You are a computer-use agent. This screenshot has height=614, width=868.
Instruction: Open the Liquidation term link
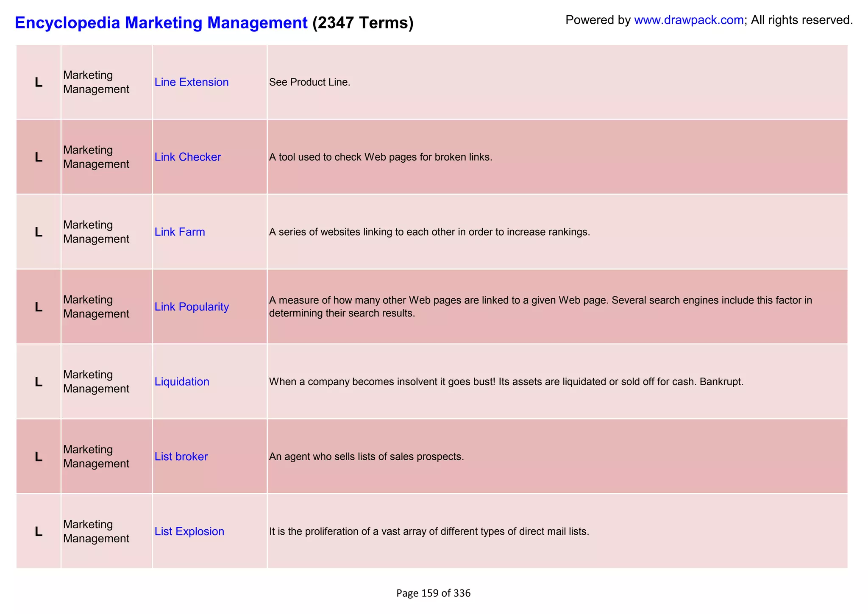(182, 382)
